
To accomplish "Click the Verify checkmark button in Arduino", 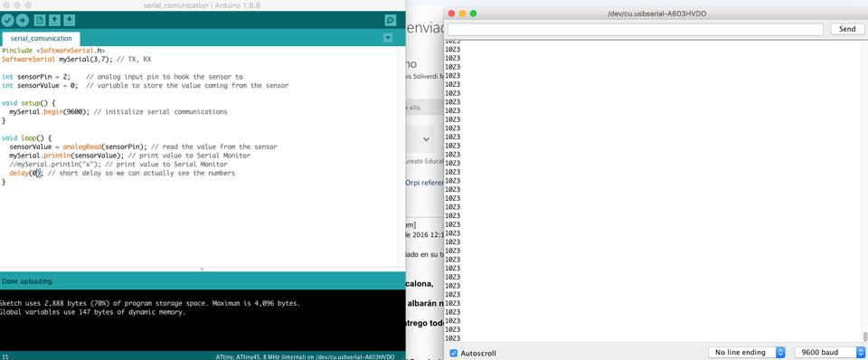I will (7, 21).
